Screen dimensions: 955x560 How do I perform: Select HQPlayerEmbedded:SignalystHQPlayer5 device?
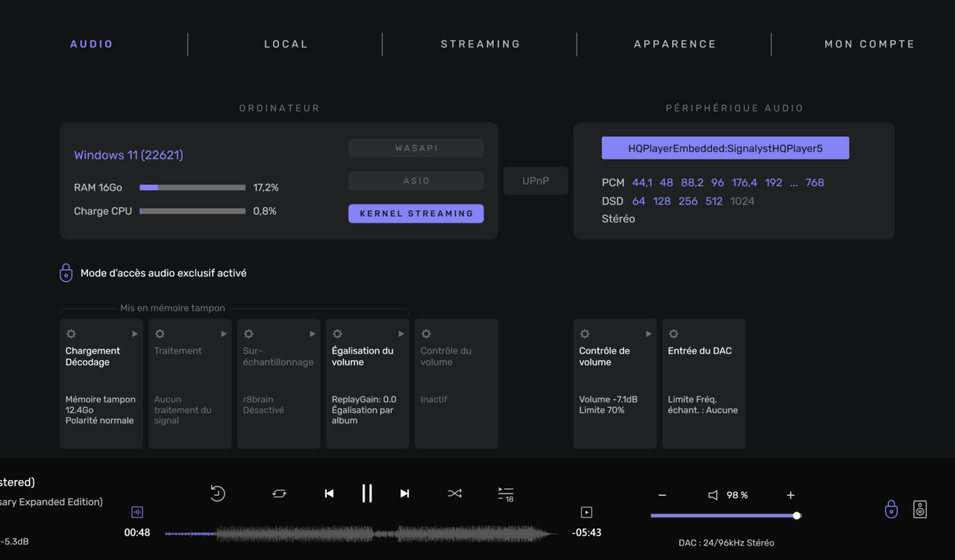725,148
